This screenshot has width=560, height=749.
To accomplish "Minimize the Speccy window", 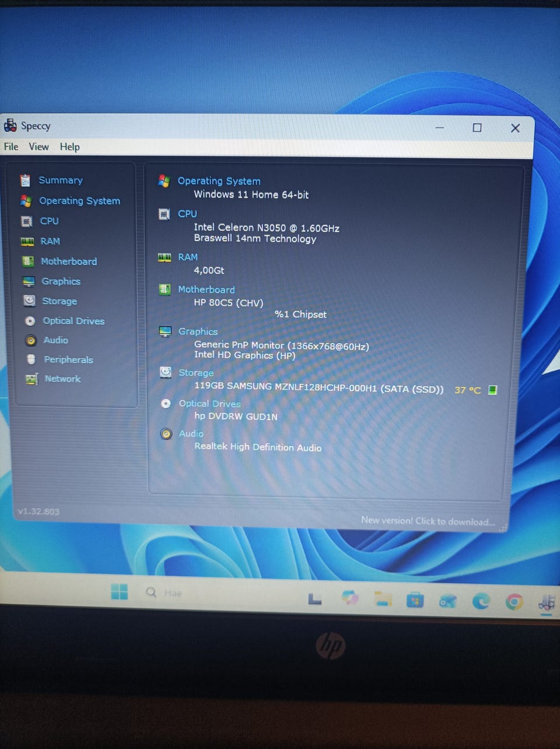I will (x=440, y=127).
